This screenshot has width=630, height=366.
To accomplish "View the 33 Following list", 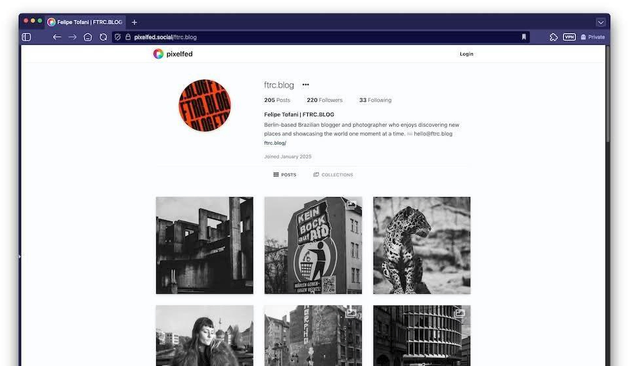I will point(375,100).
